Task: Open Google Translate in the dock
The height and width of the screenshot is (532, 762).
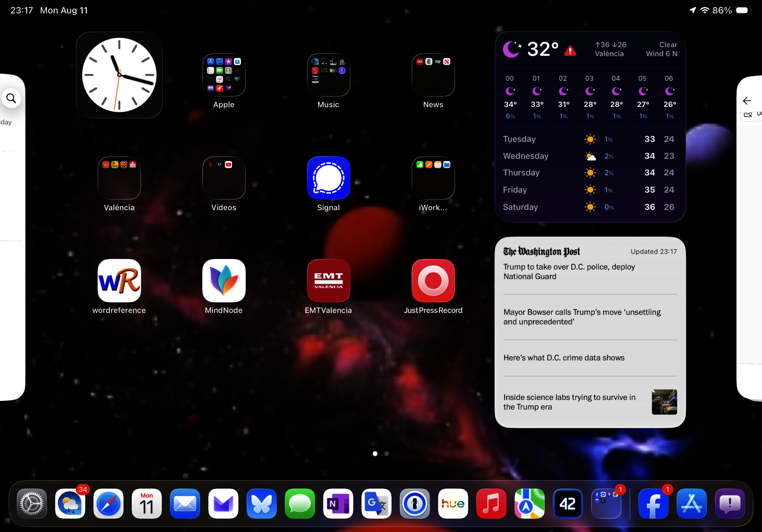Action: pos(376,503)
